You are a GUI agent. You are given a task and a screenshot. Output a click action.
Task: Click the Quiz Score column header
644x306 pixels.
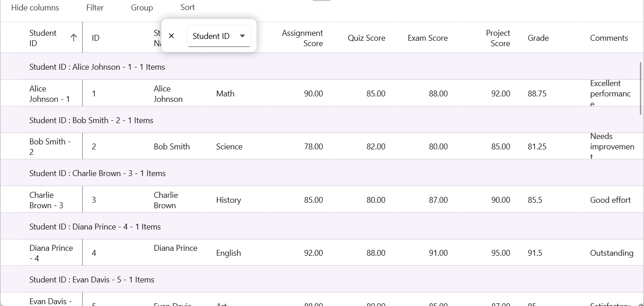coord(366,38)
